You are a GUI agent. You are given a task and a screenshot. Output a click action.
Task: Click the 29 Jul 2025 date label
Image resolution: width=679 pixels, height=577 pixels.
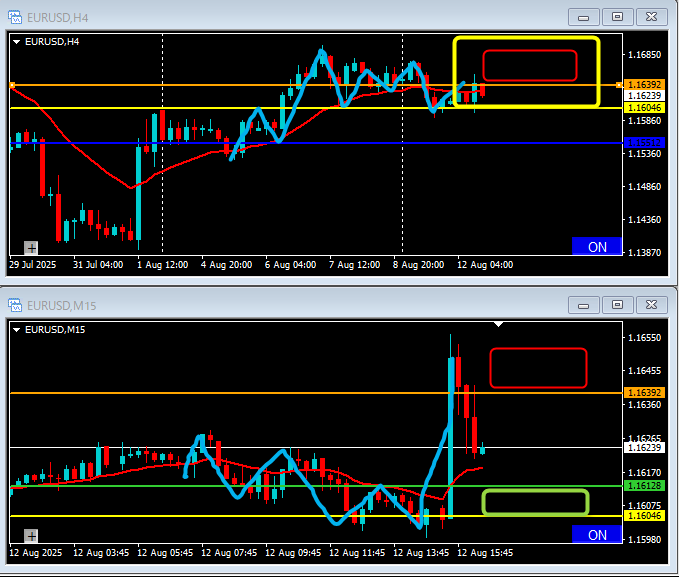click(x=32, y=265)
